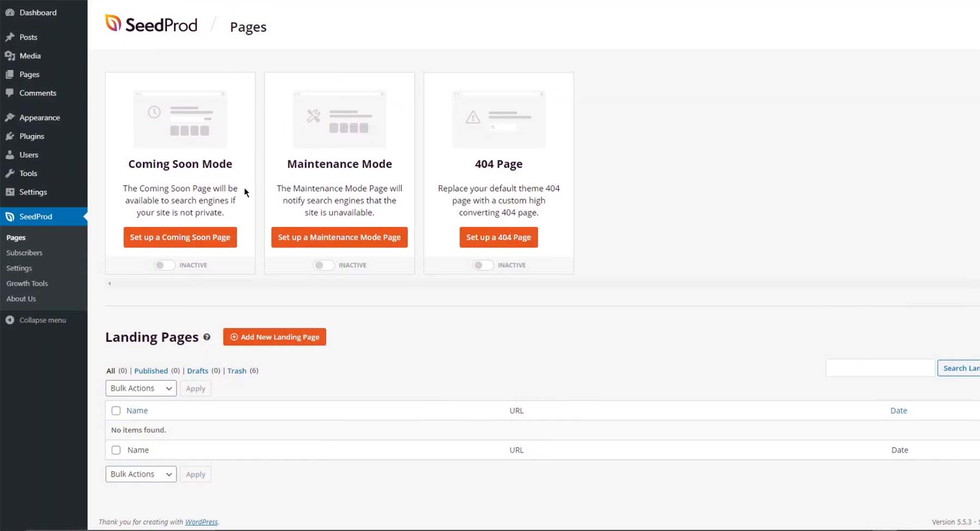Image resolution: width=980 pixels, height=531 pixels.
Task: Enable the Coming Soon Mode toggle
Action: (164, 265)
